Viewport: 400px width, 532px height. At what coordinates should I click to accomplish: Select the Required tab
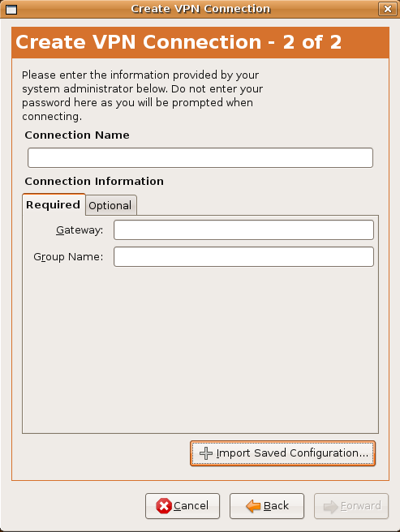[54, 204]
